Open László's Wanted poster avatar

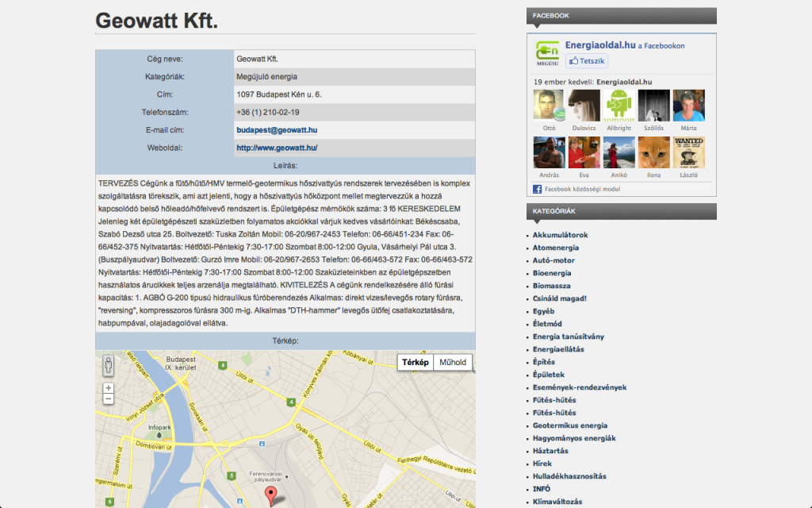688,152
